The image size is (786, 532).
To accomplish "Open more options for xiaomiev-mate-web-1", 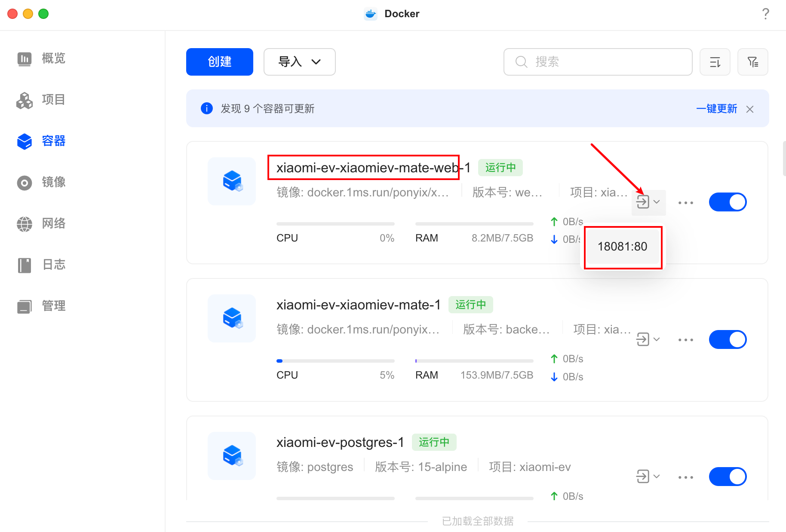I will (x=686, y=202).
